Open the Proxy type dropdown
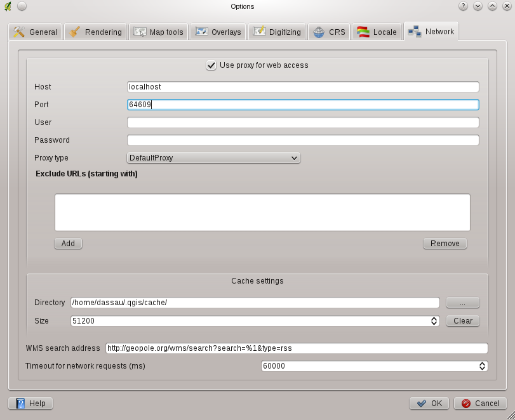This screenshot has height=420, width=515. [213, 158]
